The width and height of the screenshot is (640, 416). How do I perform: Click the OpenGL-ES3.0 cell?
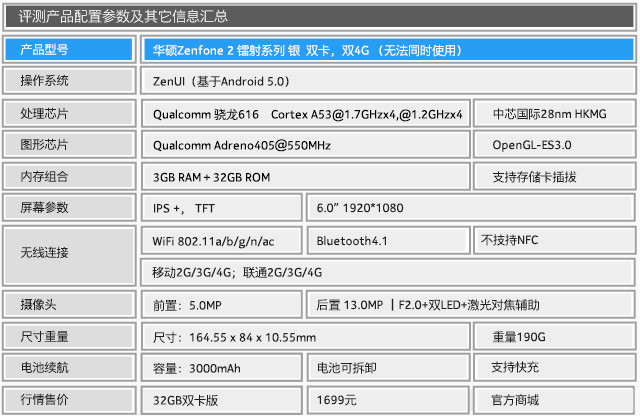coord(554,145)
